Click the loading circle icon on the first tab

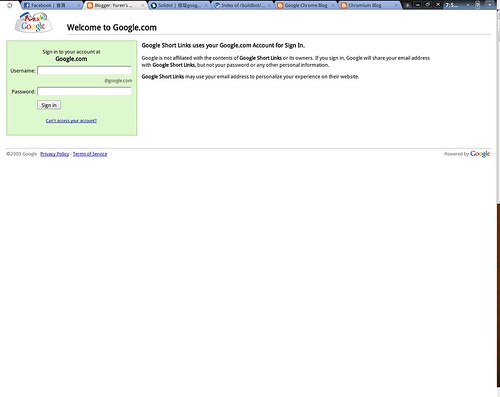tap(10, 5)
